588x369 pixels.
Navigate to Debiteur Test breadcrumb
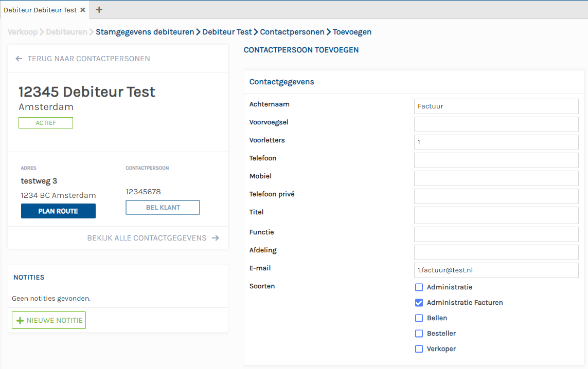click(x=227, y=32)
